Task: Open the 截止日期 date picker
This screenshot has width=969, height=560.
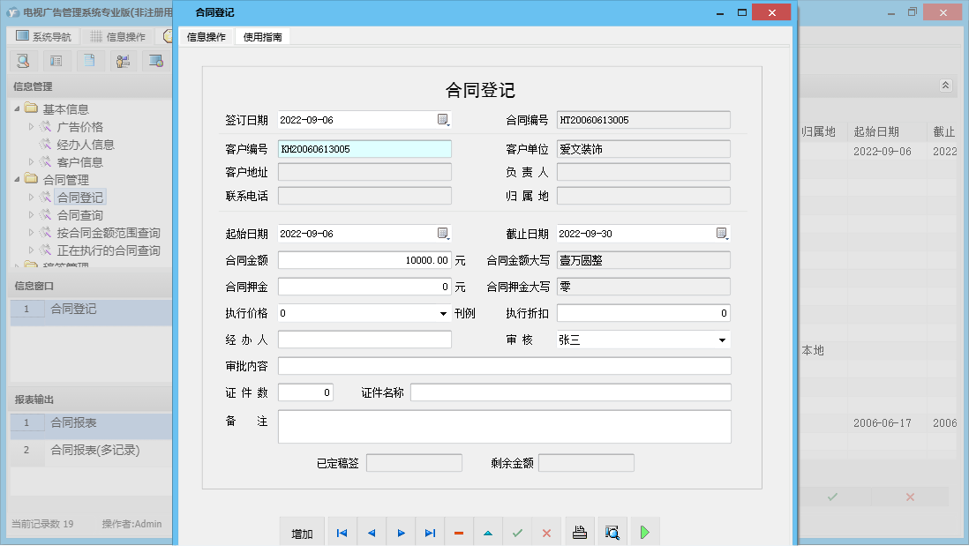Action: coord(722,233)
